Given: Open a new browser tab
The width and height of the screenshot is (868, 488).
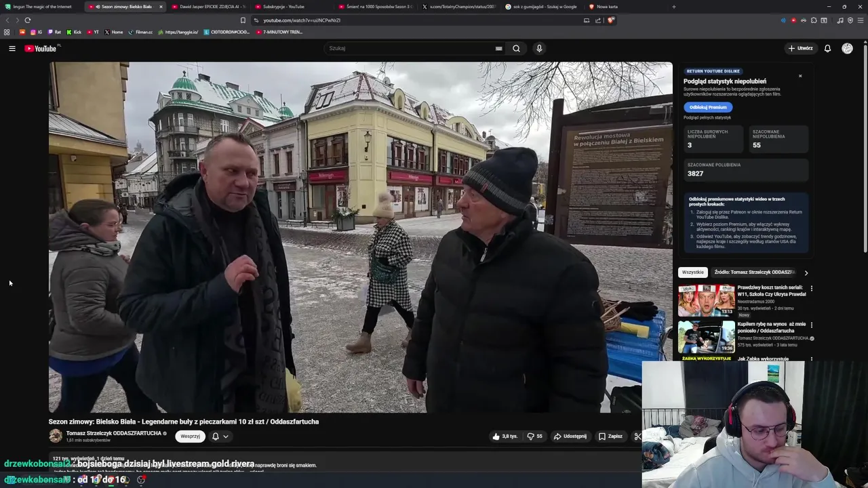Looking at the screenshot, I should click(x=673, y=7).
